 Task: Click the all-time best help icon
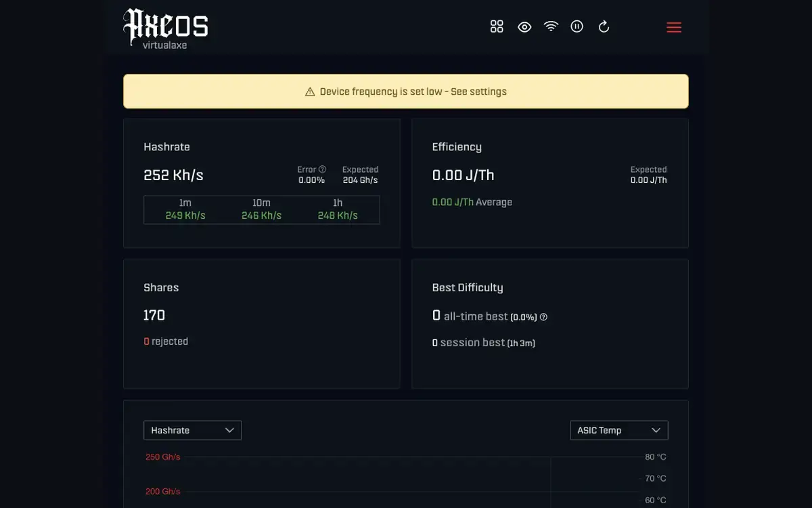543,317
